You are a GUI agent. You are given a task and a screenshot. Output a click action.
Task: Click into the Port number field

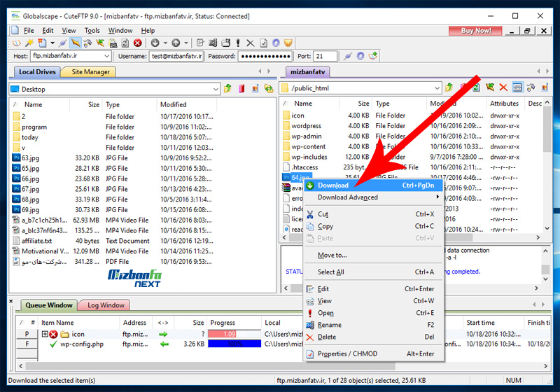coord(325,56)
